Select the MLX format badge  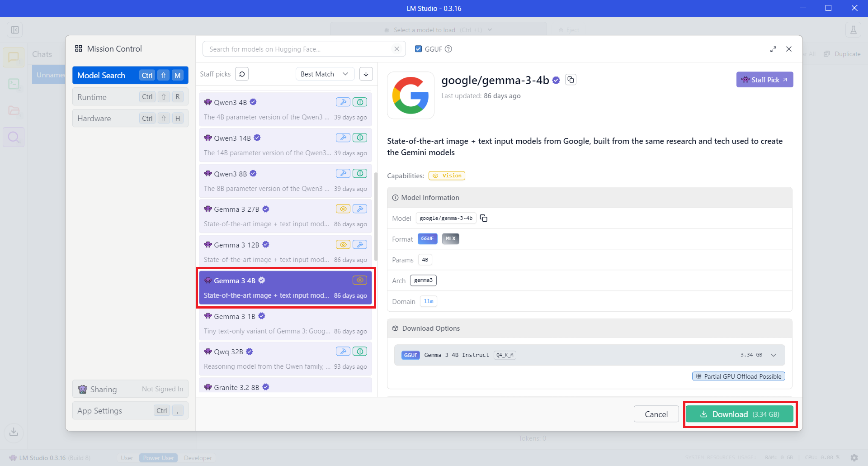450,238
